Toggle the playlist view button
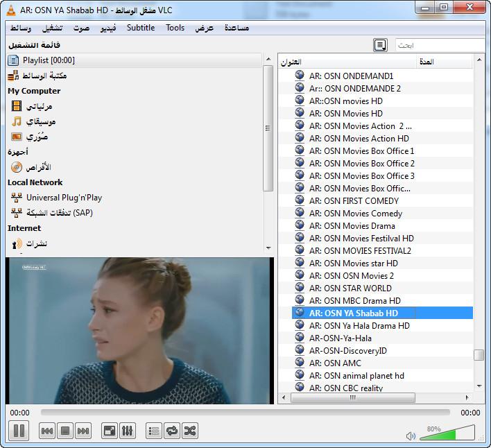Screen dimensions: 491x448 point(154,431)
